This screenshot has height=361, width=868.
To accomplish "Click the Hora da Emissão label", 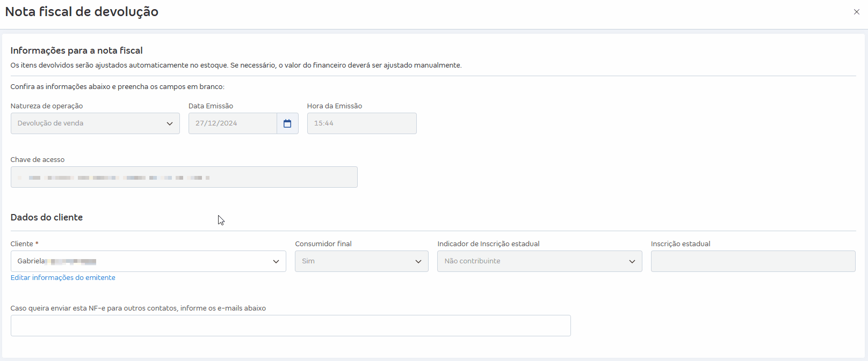I will [x=334, y=106].
